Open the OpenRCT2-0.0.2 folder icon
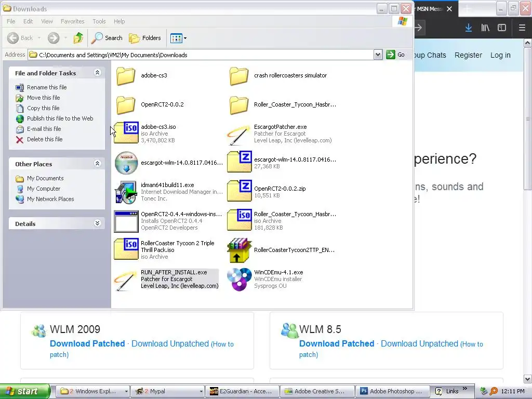This screenshot has height=399, width=532. click(126, 105)
